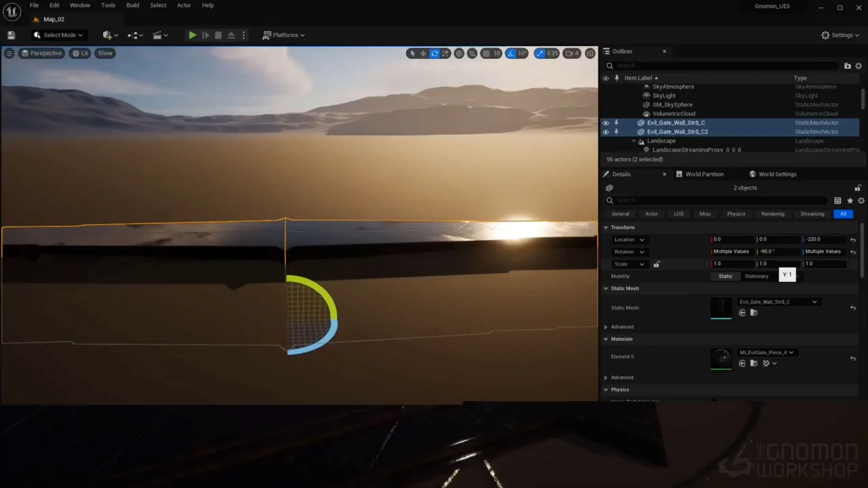The image size is (868, 488).
Task: Activate the Select objects tool in viewport
Action: coord(412,53)
